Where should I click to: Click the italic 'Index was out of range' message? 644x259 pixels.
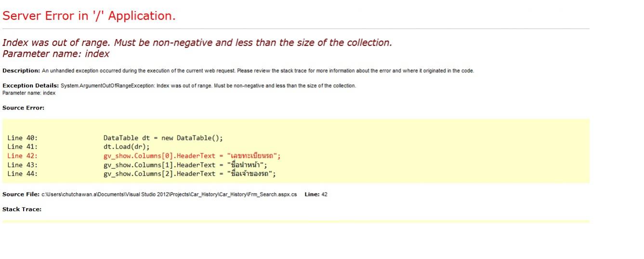click(x=197, y=42)
